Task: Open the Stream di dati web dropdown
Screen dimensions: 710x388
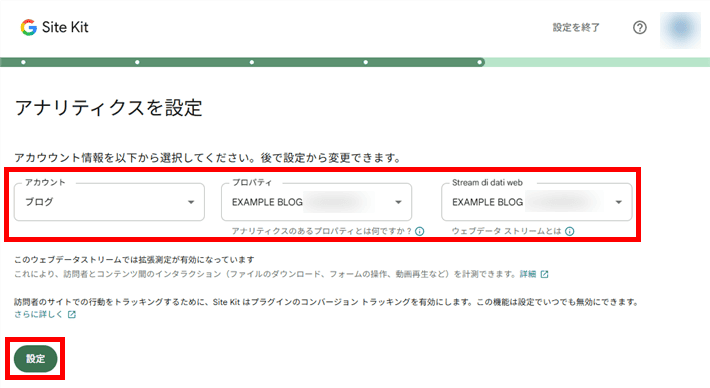Action: point(536,202)
